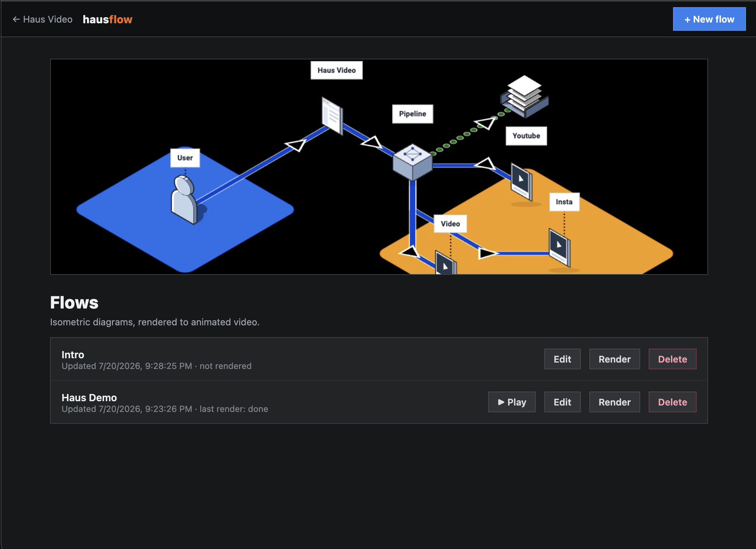This screenshot has width=756, height=549.
Task: Create a new flow
Action: pos(709,19)
